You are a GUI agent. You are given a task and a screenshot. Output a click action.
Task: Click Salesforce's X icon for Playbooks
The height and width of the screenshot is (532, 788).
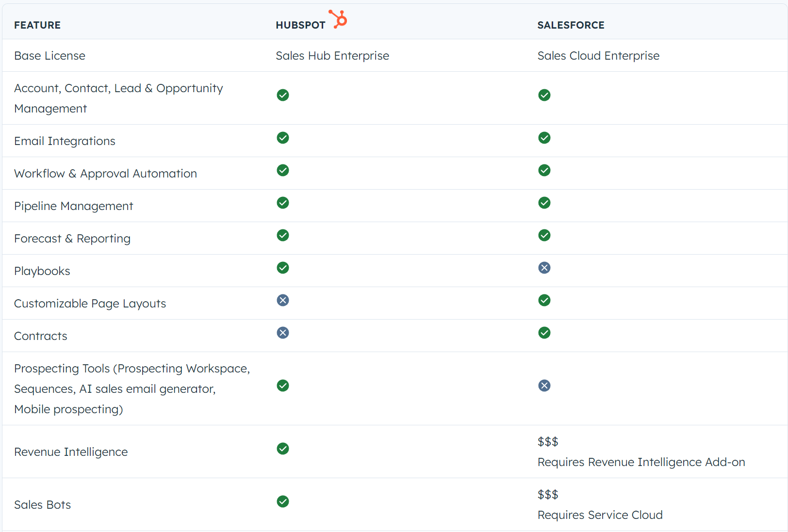(544, 268)
